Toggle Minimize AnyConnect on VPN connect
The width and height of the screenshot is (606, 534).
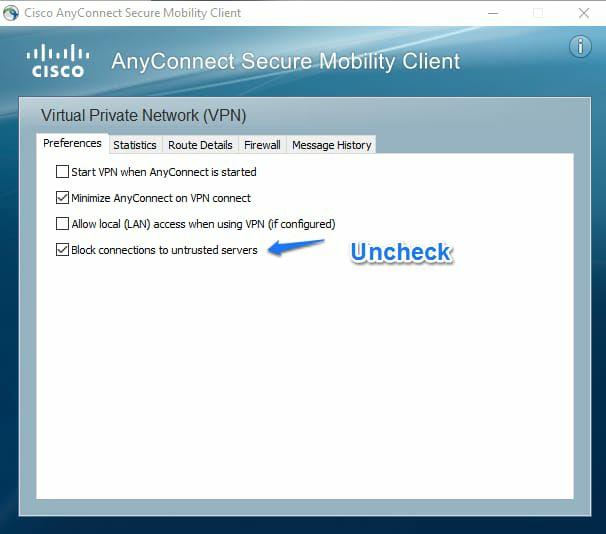[x=63, y=198]
